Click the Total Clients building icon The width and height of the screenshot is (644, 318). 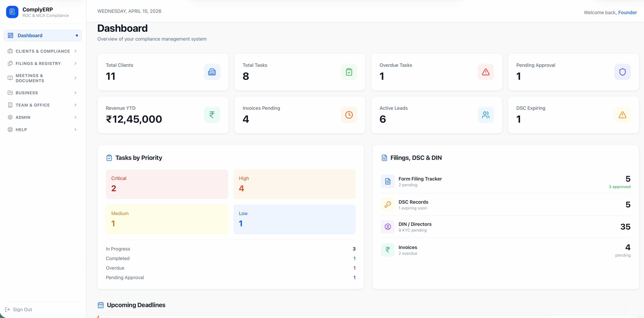click(212, 72)
